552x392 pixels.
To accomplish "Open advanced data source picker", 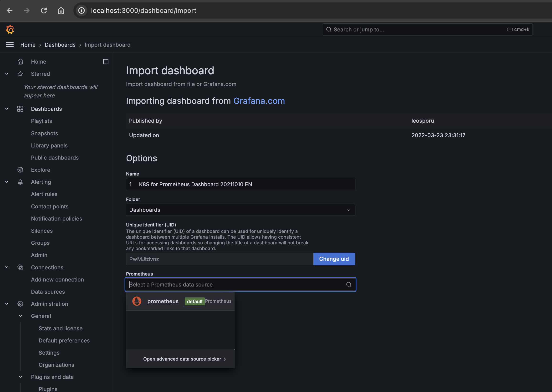I will pos(184,359).
